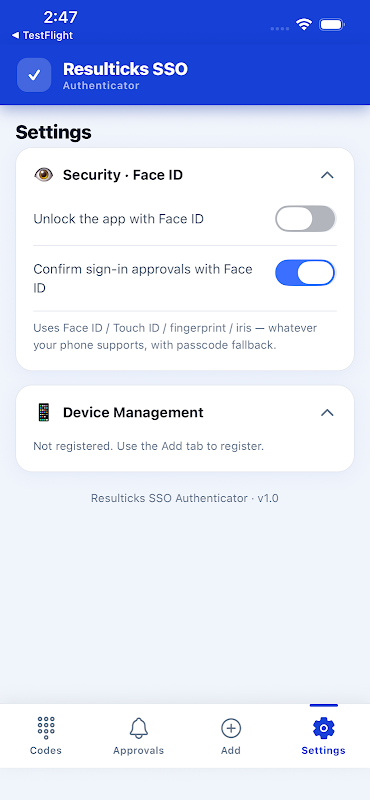The height and width of the screenshot is (800, 370).
Task: Switch to the Codes tab label
Action: [x=46, y=751]
